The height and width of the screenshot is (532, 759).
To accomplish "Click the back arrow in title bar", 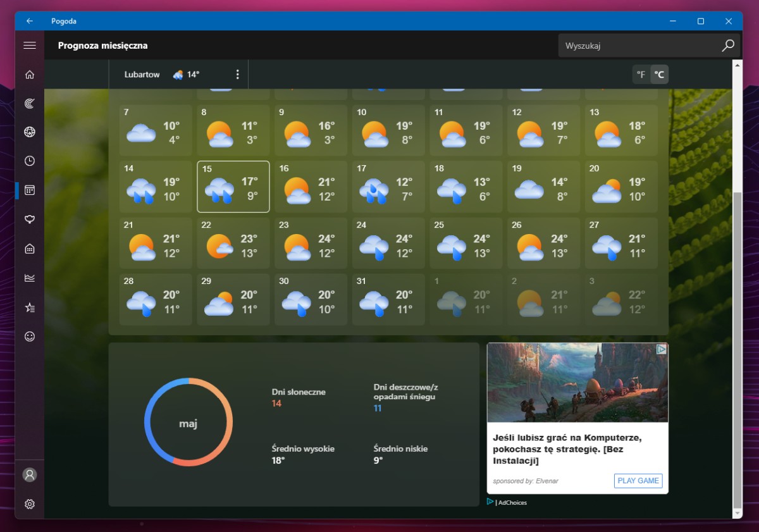I will pyautogui.click(x=30, y=21).
